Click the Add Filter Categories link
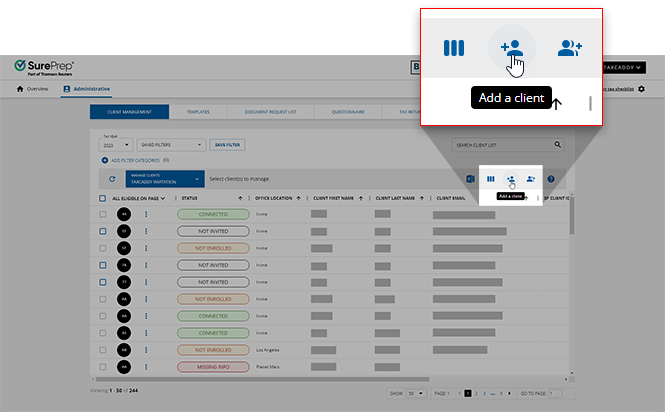Image resolution: width=665 pixels, height=412 pixels. 135,160
